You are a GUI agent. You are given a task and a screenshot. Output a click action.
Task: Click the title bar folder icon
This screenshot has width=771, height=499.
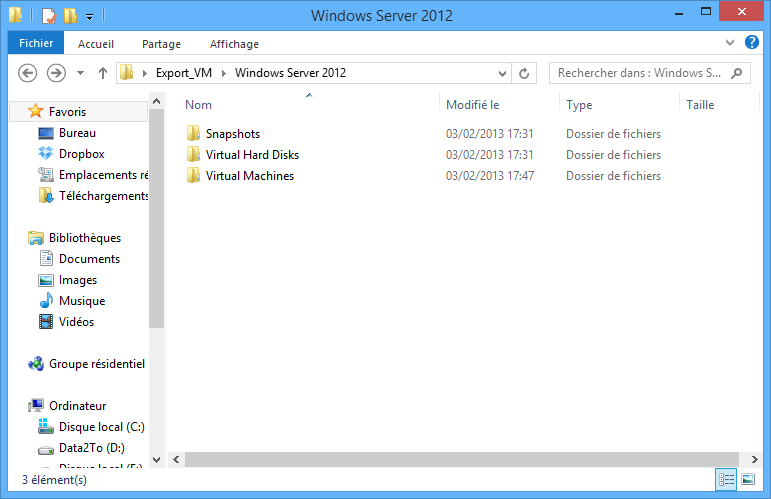click(x=15, y=15)
